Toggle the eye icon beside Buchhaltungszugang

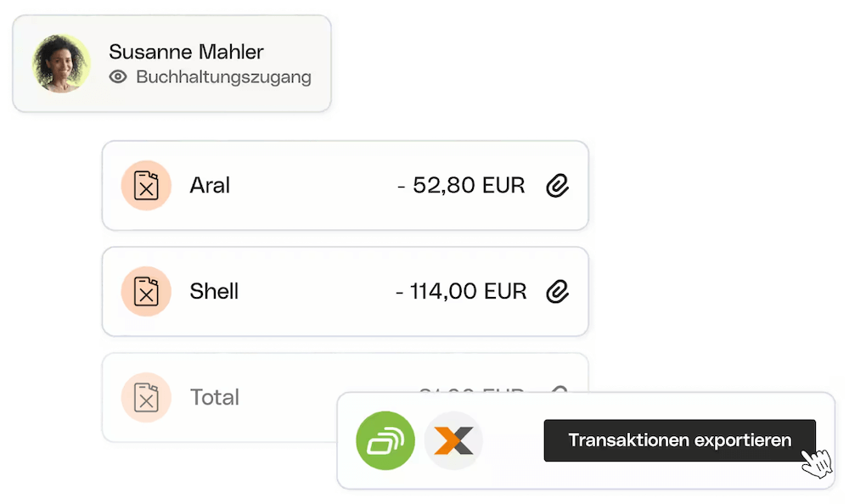coord(118,77)
